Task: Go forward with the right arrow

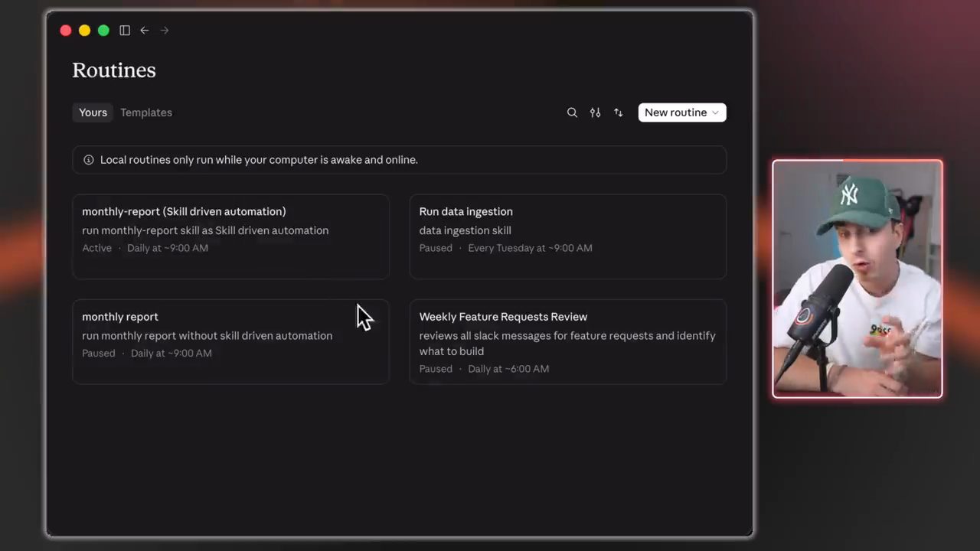Action: click(x=165, y=31)
